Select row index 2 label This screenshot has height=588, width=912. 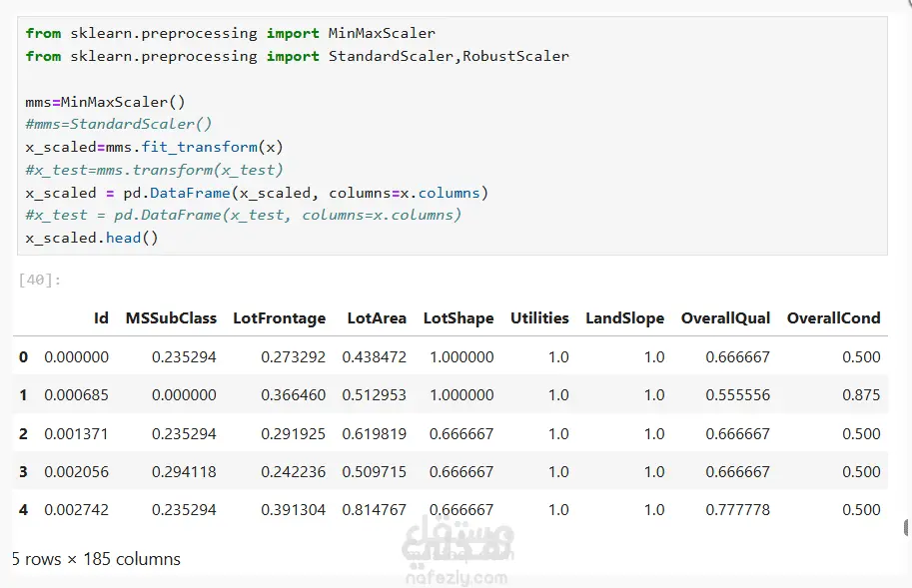(x=23, y=433)
